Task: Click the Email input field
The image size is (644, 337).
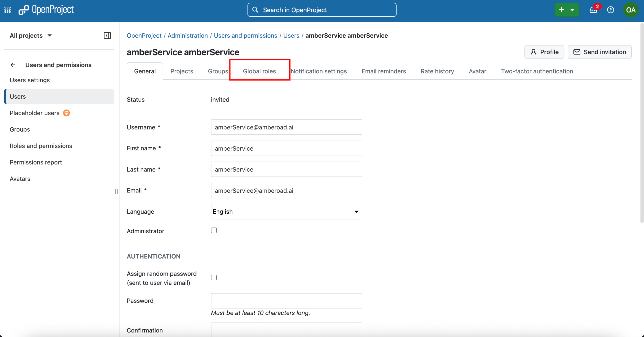Action: 286,191
